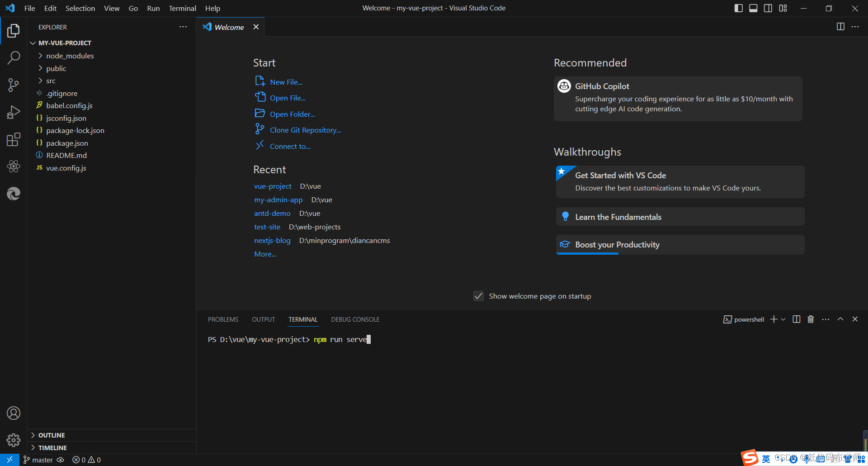Split the terminal panel
Viewport: 868px width, 466px height.
(797, 319)
